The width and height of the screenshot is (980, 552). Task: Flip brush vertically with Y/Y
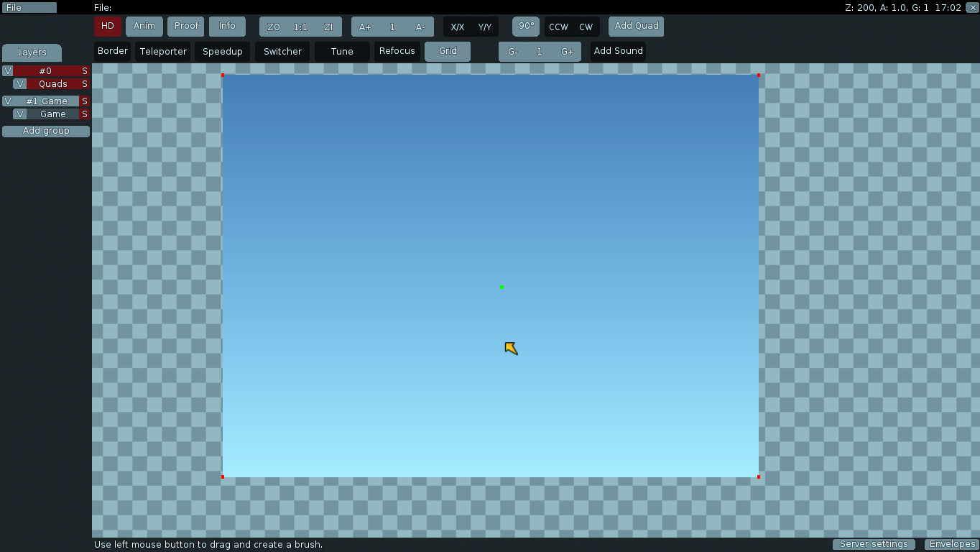coord(485,27)
